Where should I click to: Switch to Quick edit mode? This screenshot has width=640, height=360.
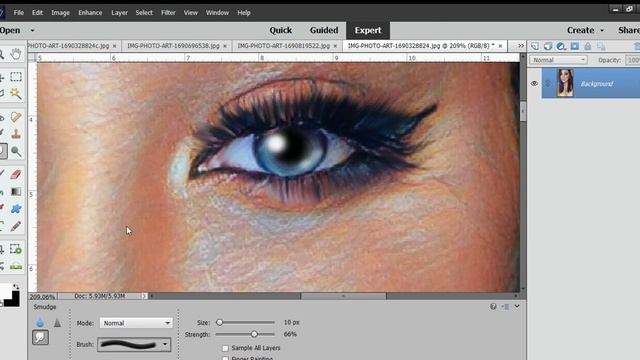point(280,30)
